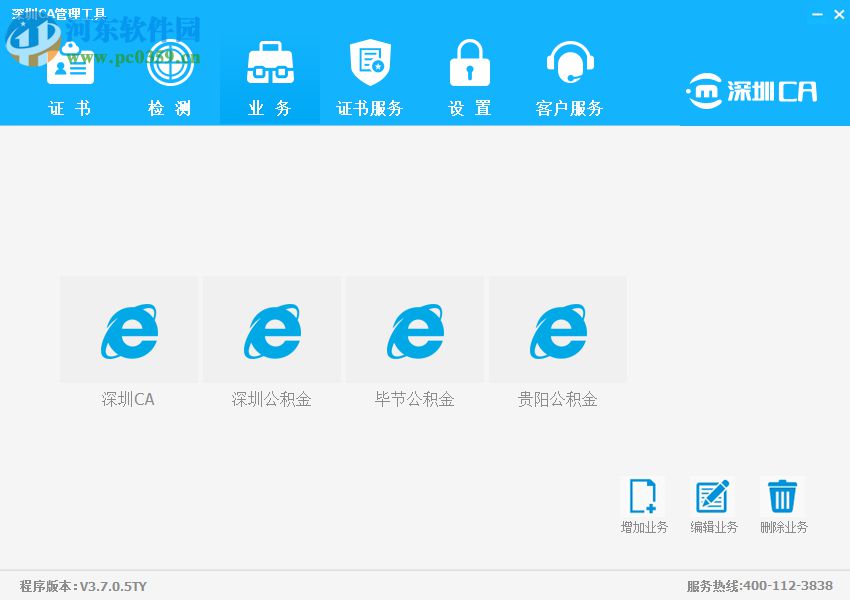Open the 深圳公积金 business entry
The width and height of the screenshot is (850, 600).
pos(271,329)
